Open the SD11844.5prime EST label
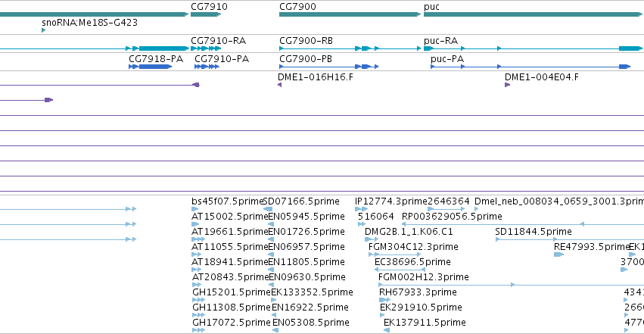The image size is (644, 334). (x=534, y=232)
